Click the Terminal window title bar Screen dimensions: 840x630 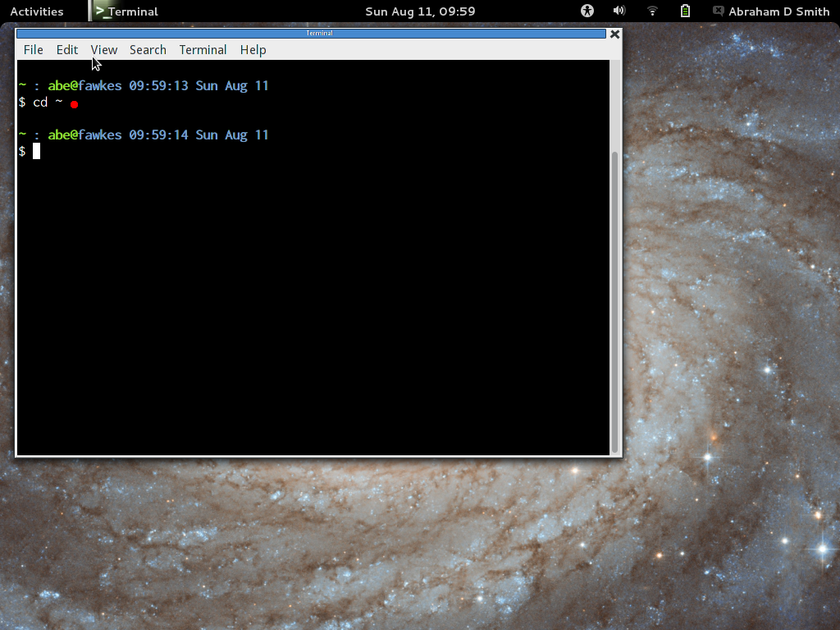coord(311,33)
